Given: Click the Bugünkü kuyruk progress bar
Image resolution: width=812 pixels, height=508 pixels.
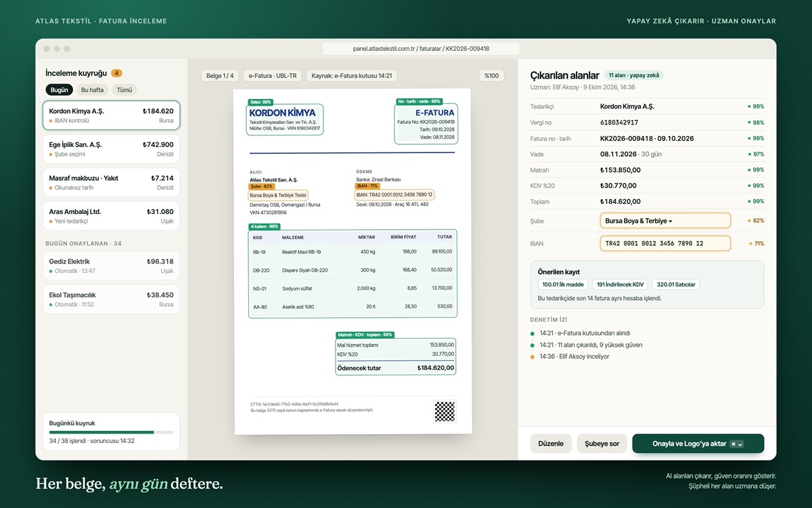Looking at the screenshot, I should [x=111, y=432].
